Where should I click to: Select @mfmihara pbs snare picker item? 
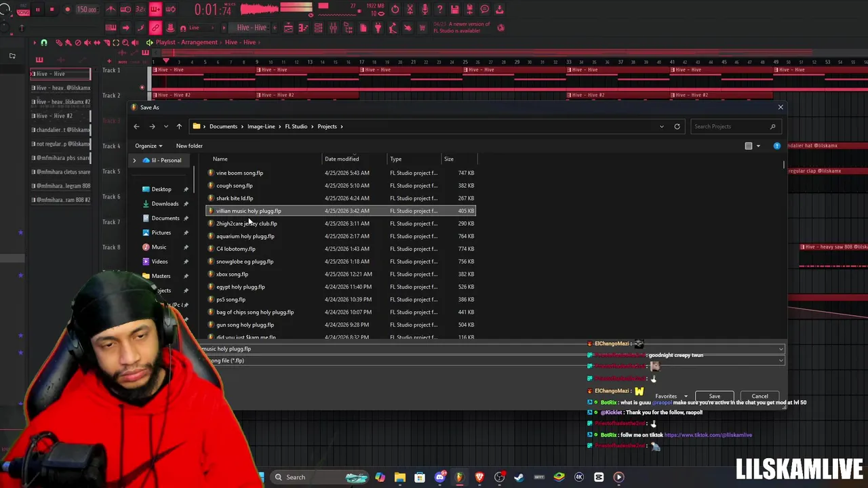coord(60,158)
